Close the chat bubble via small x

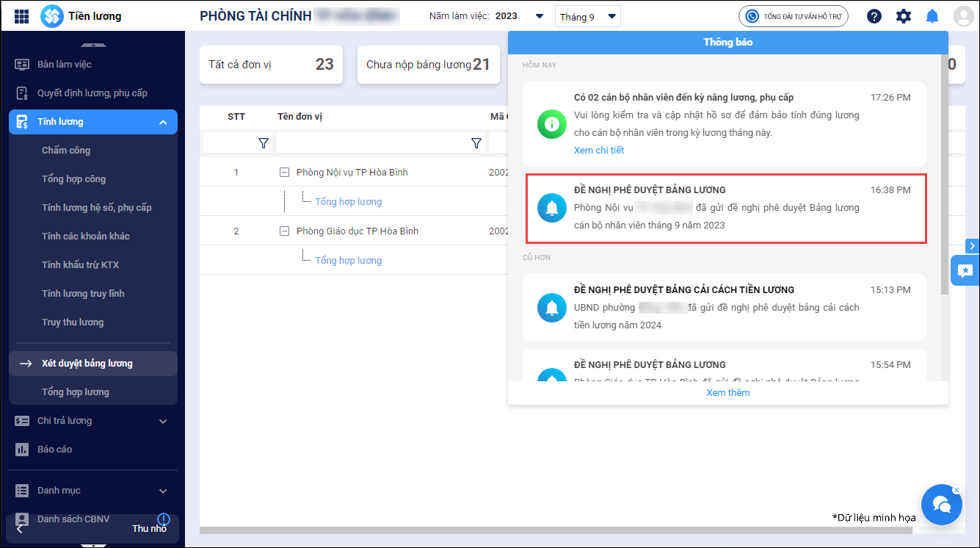(x=956, y=490)
